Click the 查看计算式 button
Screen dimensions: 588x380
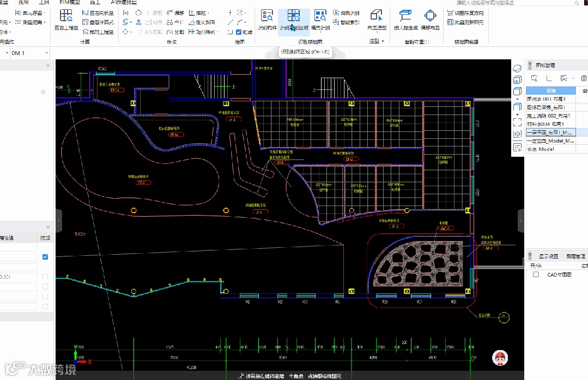[98, 22]
